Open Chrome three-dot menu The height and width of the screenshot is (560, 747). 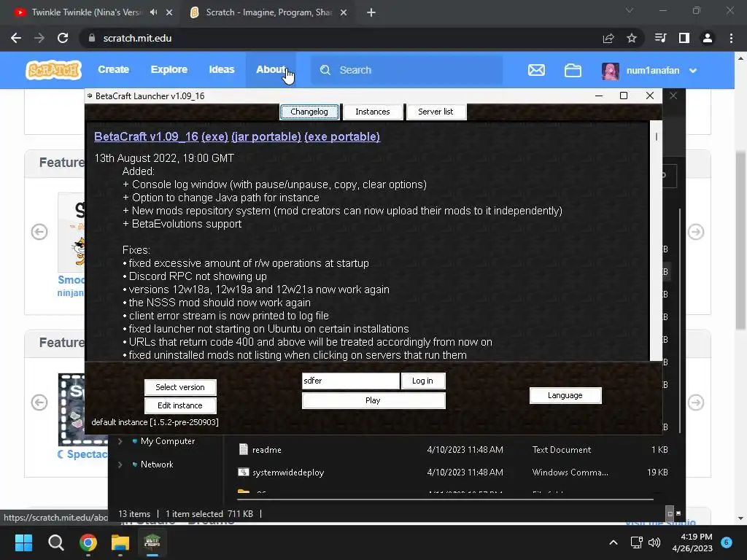point(731,38)
